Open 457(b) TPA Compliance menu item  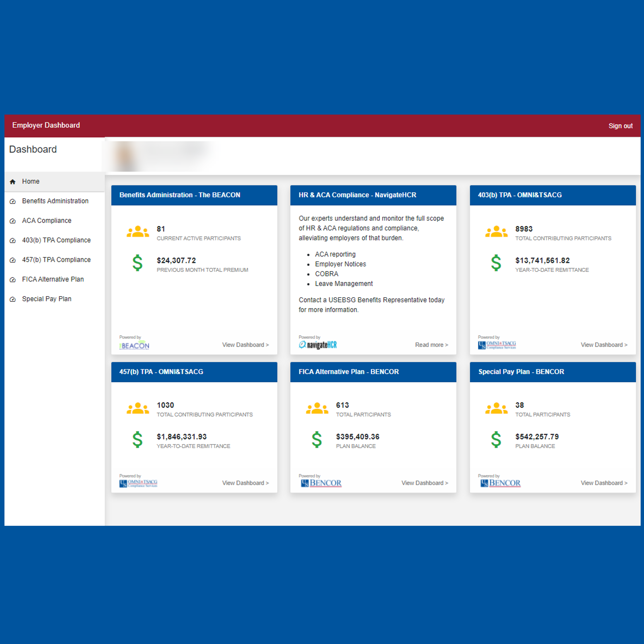coord(54,260)
